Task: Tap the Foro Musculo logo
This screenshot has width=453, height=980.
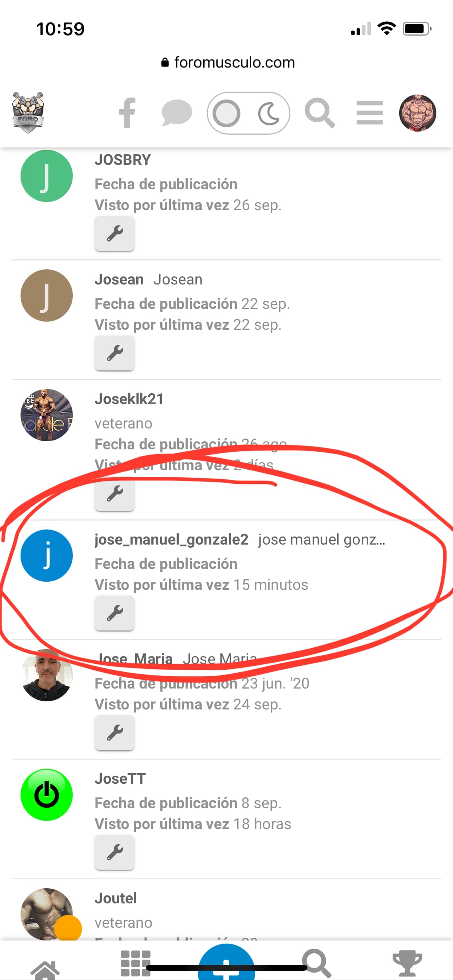Action: point(28,112)
